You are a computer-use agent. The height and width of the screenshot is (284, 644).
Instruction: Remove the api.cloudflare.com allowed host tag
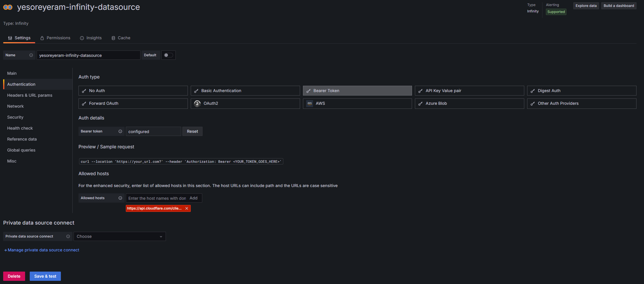pyautogui.click(x=187, y=208)
